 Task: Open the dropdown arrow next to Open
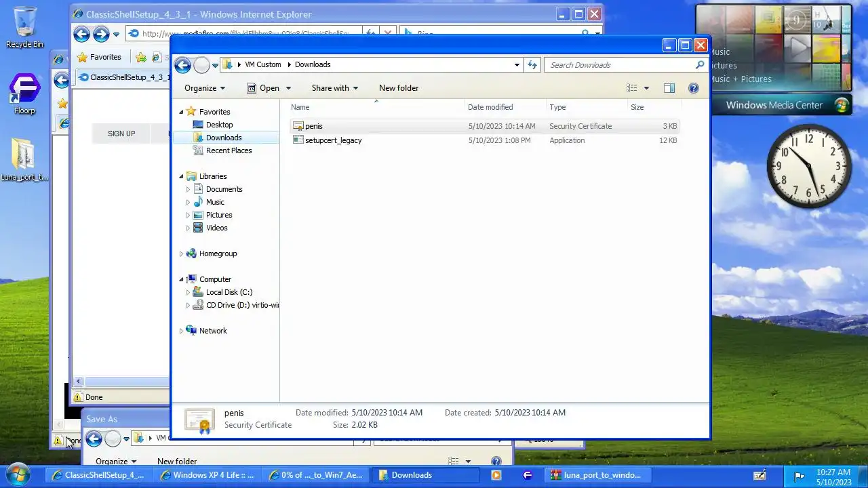click(288, 88)
